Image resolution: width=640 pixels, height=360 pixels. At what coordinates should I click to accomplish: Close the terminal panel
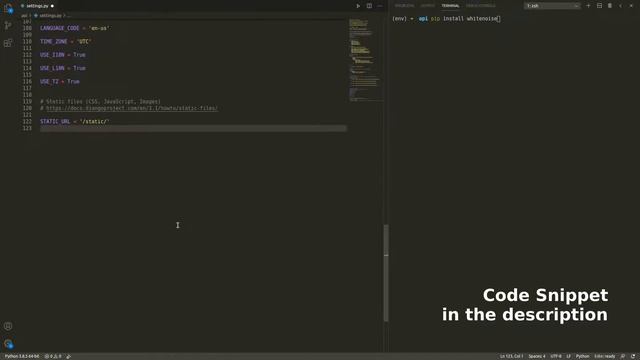(x=631, y=6)
